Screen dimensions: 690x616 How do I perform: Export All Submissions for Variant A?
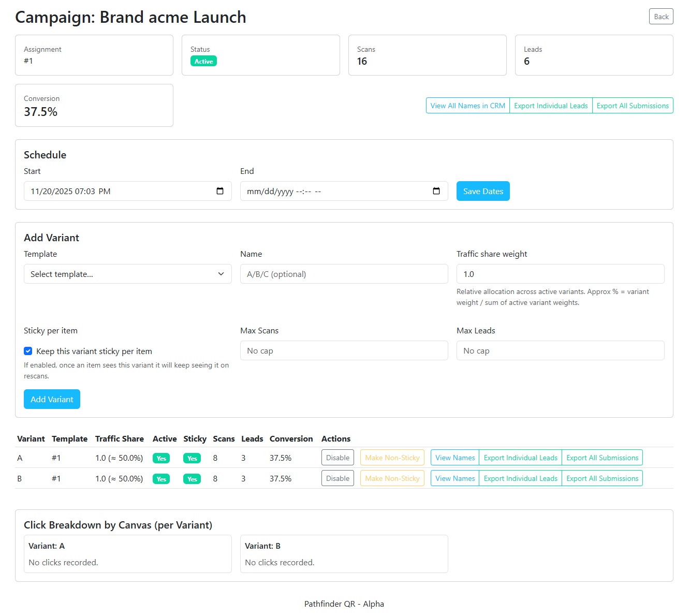(x=602, y=457)
